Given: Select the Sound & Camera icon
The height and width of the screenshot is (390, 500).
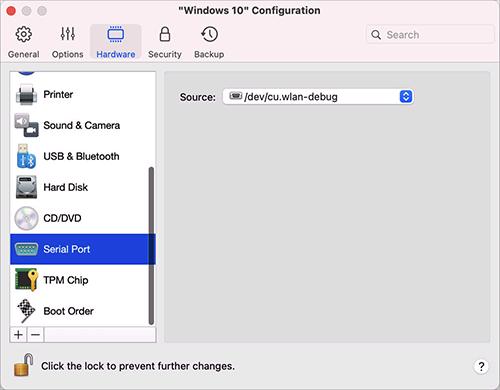Looking at the screenshot, I should point(26,125).
